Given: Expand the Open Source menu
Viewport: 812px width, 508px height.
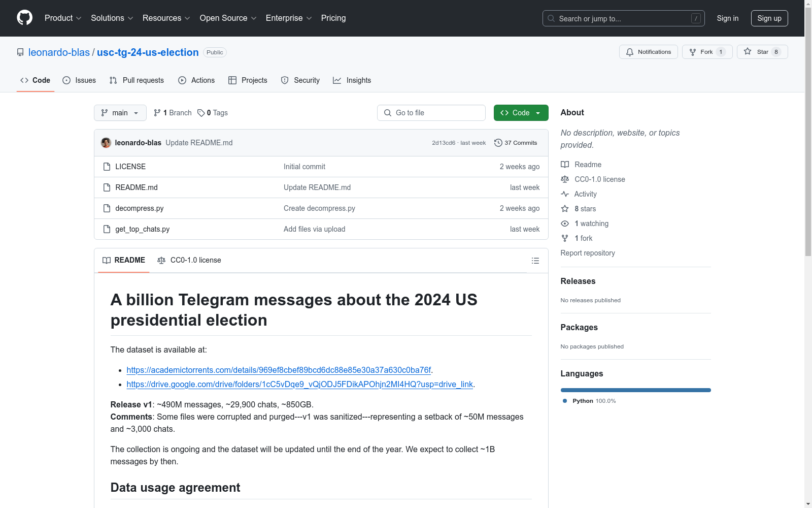Looking at the screenshot, I should point(228,18).
